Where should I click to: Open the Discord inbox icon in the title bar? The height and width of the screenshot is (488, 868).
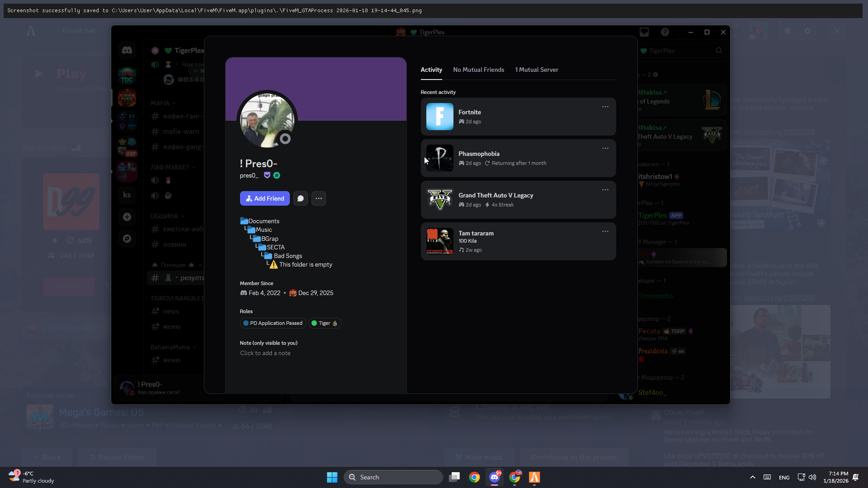[644, 32]
